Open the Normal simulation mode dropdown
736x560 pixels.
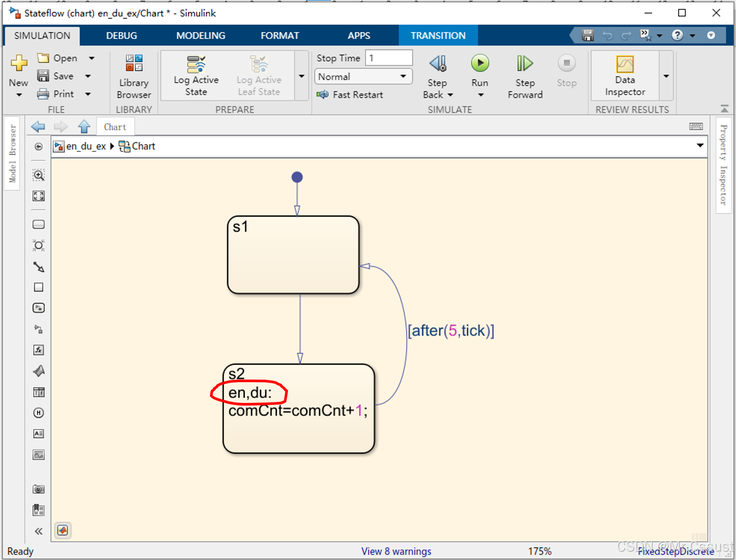point(363,76)
